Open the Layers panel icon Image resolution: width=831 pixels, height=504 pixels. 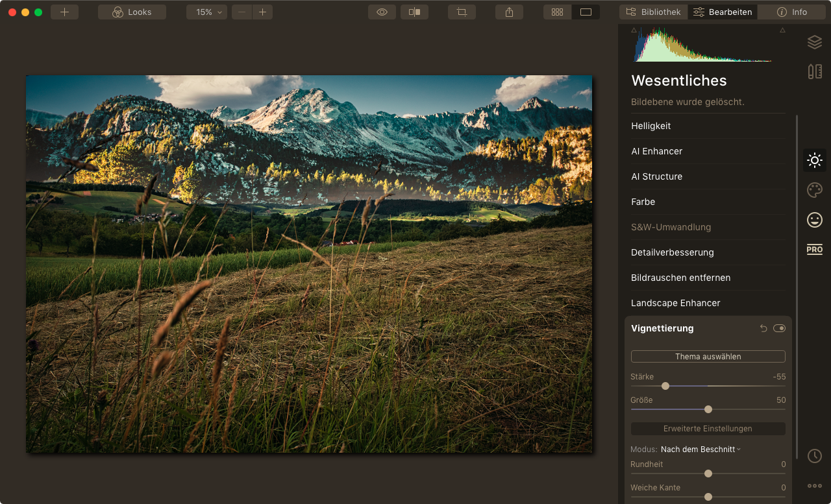pos(814,42)
